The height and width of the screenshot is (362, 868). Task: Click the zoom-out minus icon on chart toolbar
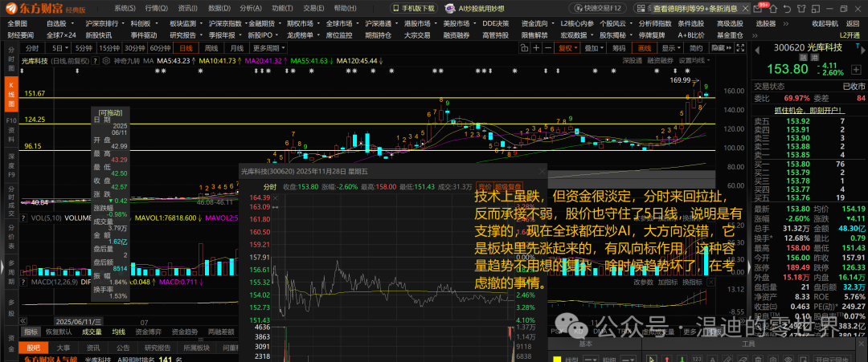click(x=548, y=48)
